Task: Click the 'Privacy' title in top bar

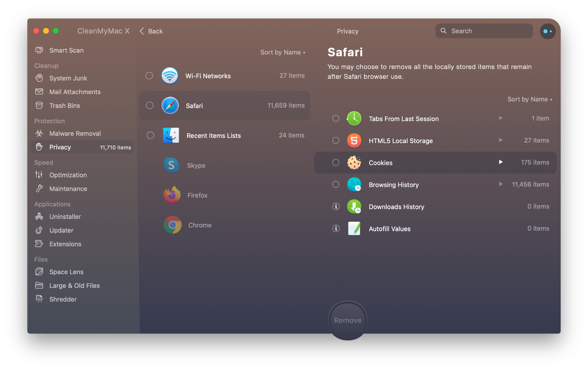Action: (347, 31)
